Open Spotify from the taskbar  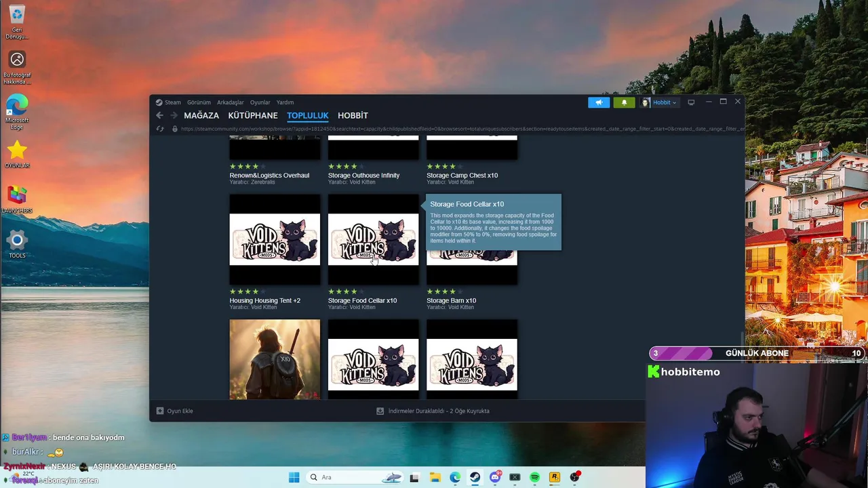coord(534,477)
